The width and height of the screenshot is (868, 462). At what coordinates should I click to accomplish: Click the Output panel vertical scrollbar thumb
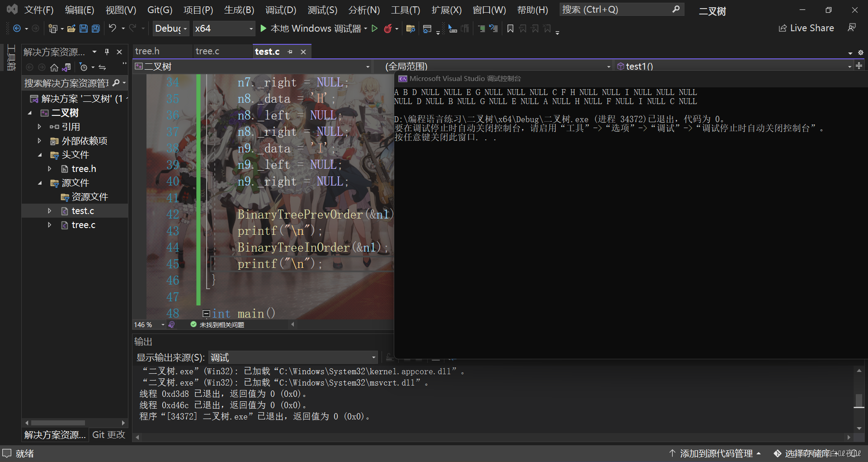click(x=859, y=400)
